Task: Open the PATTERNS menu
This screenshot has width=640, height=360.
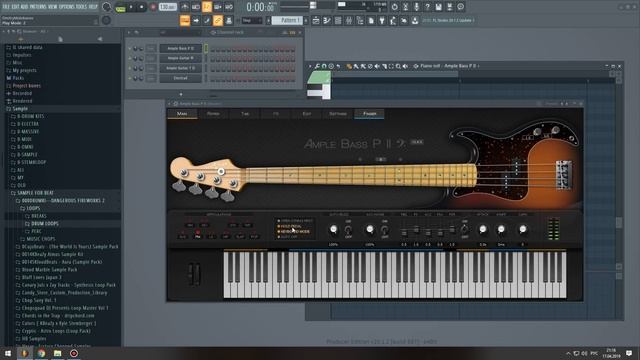Action: click(x=38, y=7)
